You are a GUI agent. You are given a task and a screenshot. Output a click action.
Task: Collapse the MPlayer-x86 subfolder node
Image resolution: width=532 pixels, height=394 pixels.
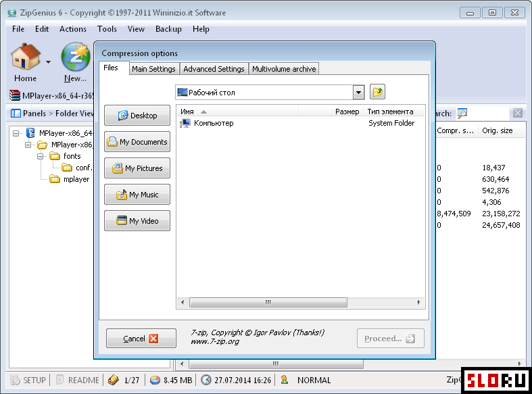click(28, 145)
